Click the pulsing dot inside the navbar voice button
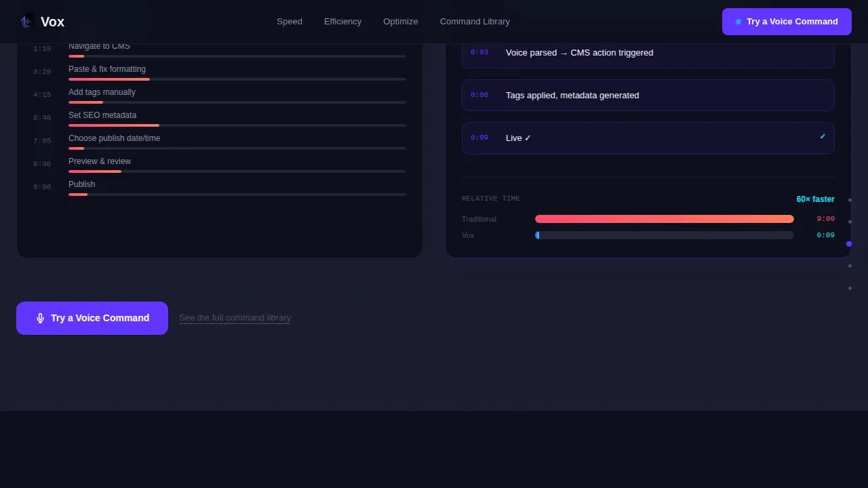Screen dimensions: 868x488 click(739, 21)
